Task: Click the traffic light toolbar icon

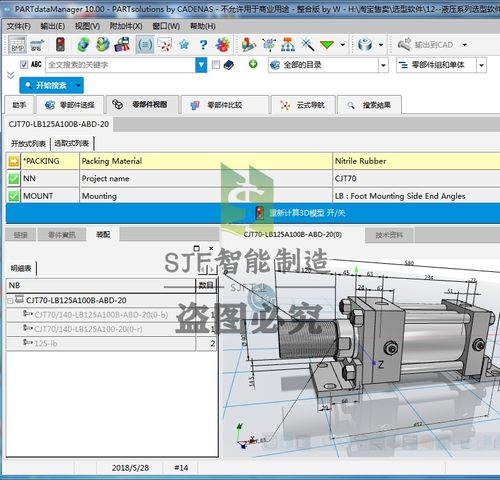Action: click(60, 44)
